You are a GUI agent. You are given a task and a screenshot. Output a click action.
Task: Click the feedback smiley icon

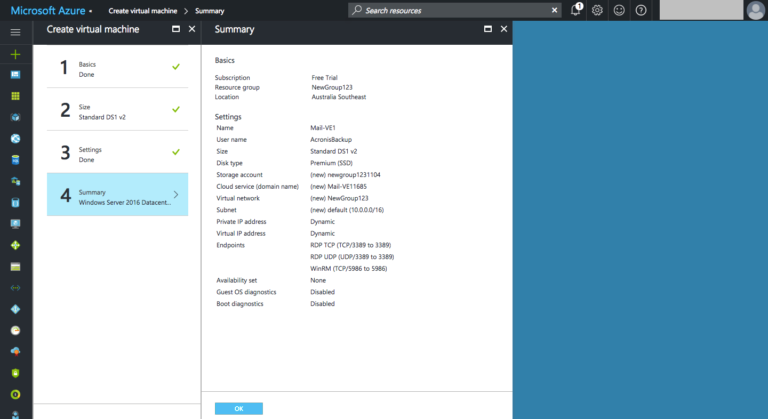[x=619, y=10]
